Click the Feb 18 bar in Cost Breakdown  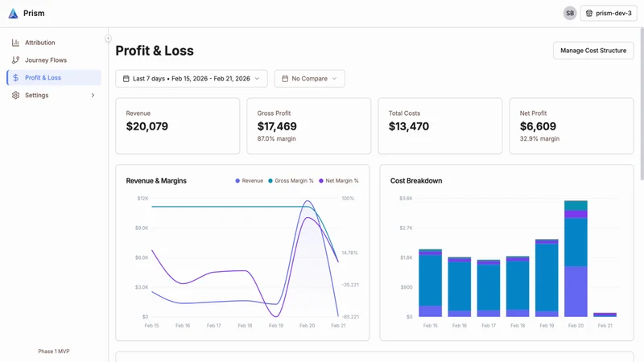[518, 286]
